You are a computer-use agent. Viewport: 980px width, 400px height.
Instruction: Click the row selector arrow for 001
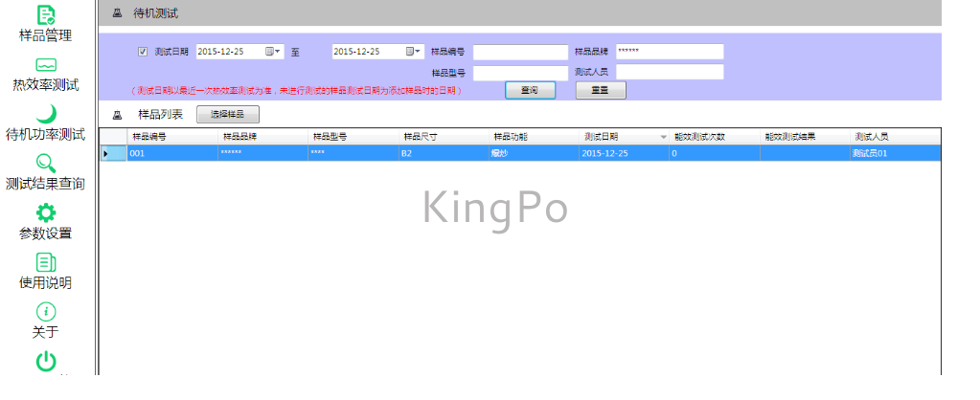point(114,153)
